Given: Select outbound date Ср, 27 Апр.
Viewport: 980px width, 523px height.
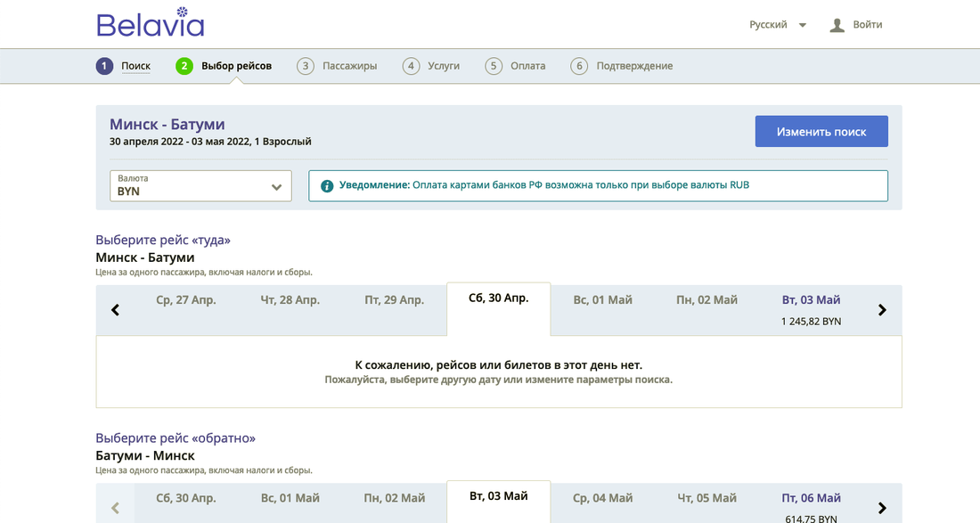Looking at the screenshot, I should pos(186,300).
